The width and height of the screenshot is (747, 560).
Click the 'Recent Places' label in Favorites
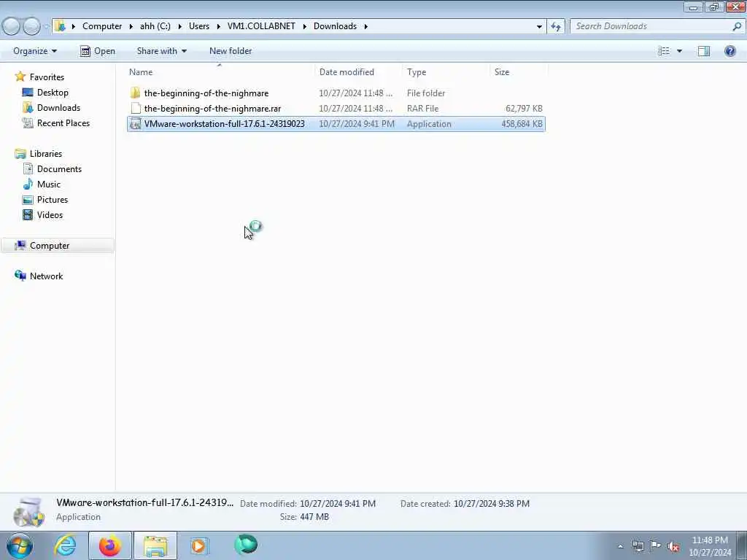pyautogui.click(x=63, y=122)
